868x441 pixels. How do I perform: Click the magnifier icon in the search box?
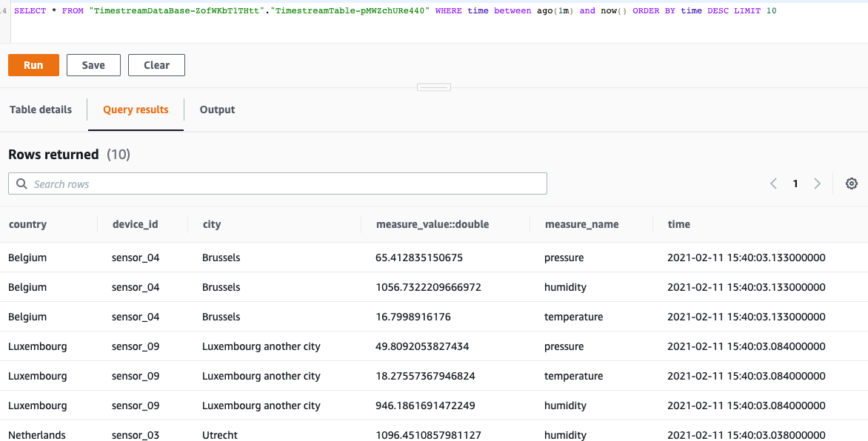click(x=21, y=184)
